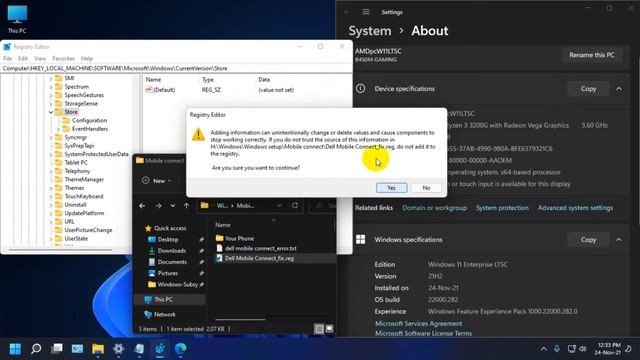Click Rename this PC button
Screen dimensions: 640x360
[x=591, y=55]
